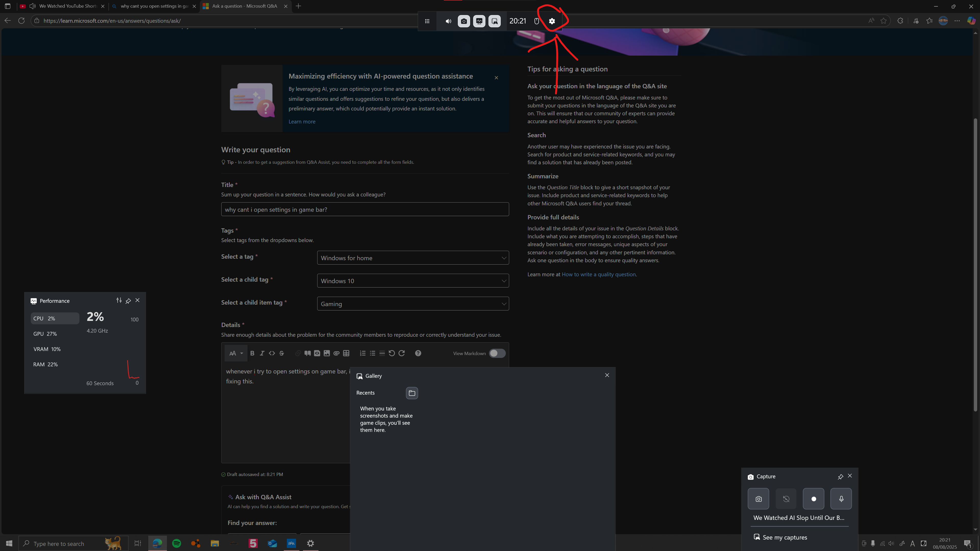Open Spotify from the taskbar
This screenshot has width=980, height=551.
pyautogui.click(x=177, y=543)
